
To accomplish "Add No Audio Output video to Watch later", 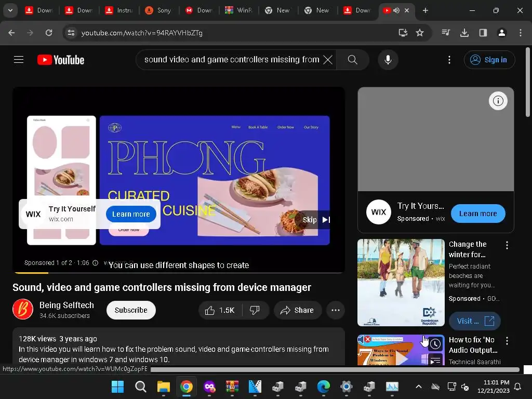I will (436, 344).
